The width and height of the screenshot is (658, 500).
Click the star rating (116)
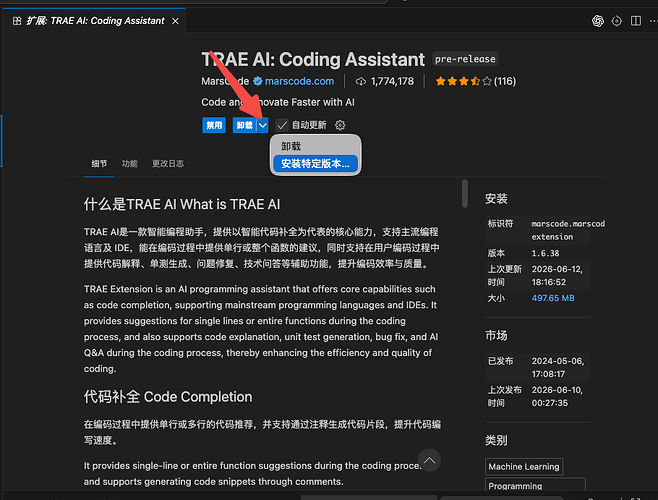tap(475, 81)
